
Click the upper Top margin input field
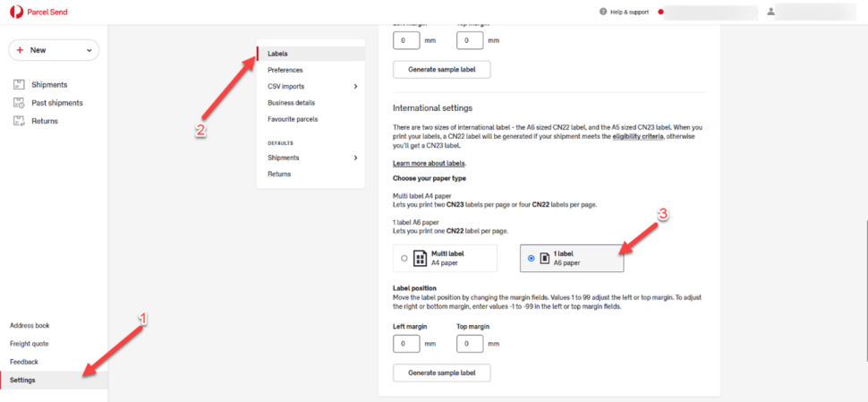470,40
